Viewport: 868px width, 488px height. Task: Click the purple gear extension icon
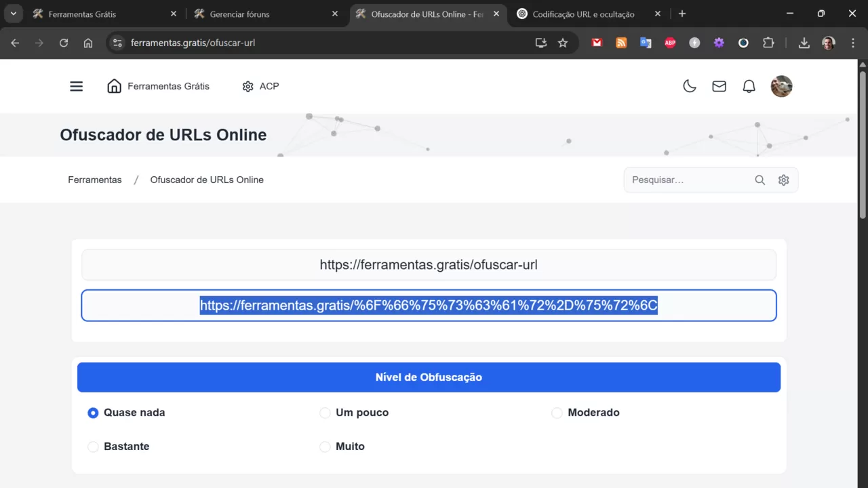coord(719,43)
